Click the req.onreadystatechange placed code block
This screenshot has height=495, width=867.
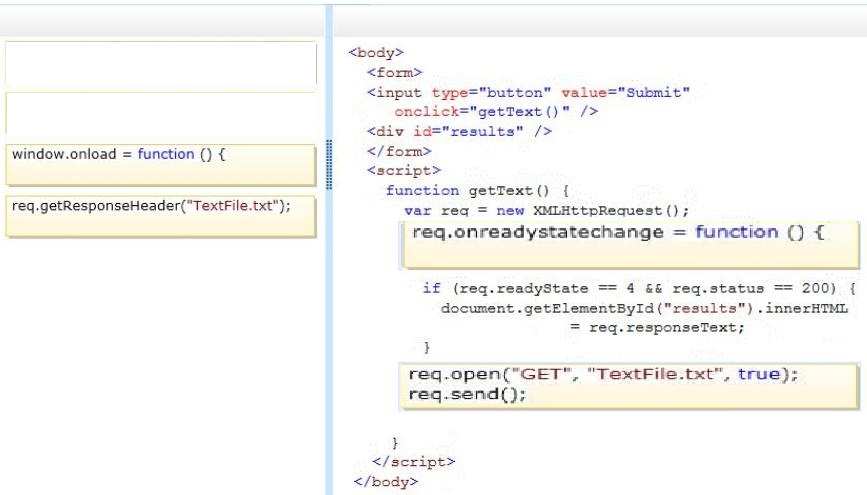(629, 245)
